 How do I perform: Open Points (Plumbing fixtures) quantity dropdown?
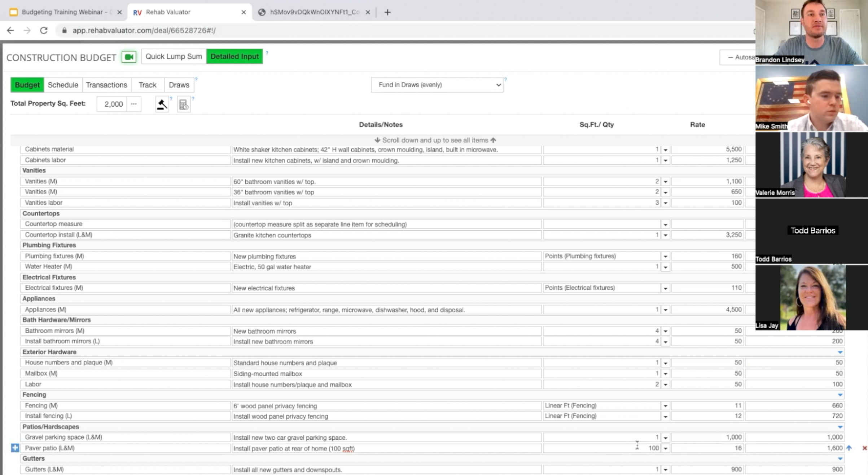tap(665, 257)
